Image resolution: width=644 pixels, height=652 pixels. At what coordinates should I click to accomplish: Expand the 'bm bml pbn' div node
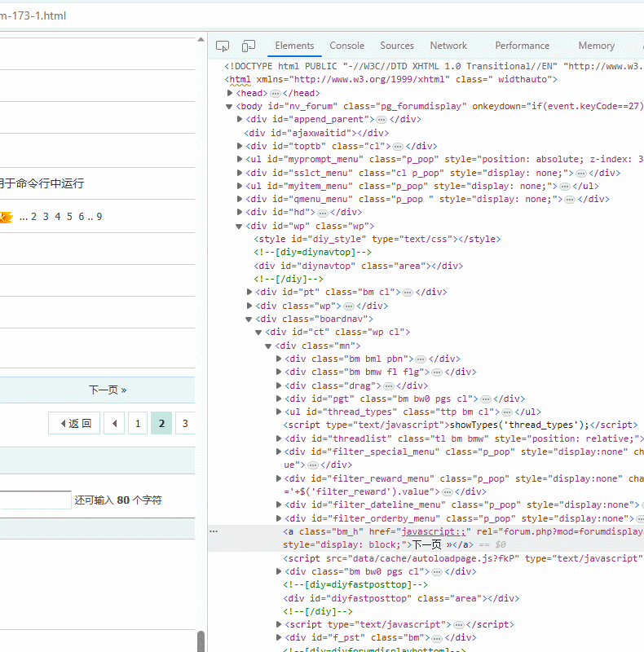(279, 359)
